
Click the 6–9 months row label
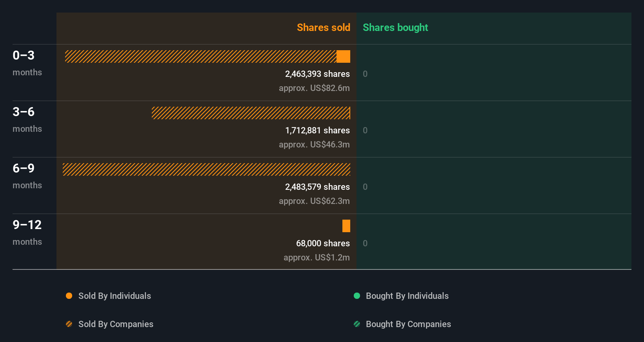(27, 176)
